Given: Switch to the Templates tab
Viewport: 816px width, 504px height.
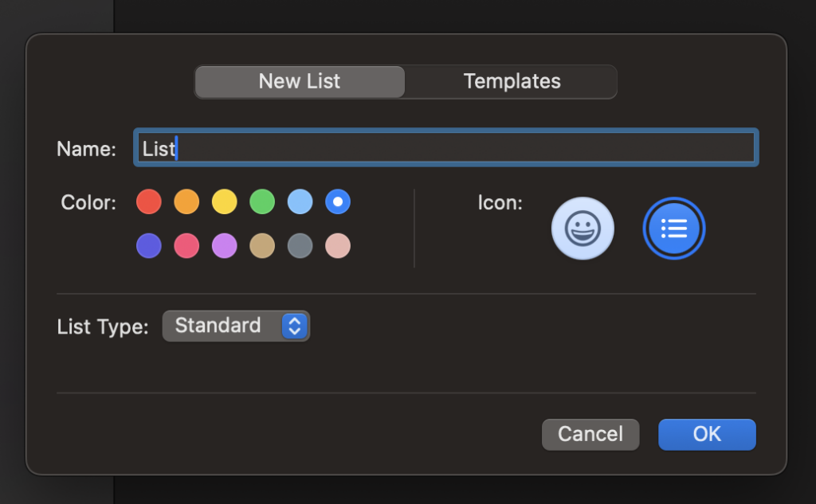Looking at the screenshot, I should [x=512, y=81].
